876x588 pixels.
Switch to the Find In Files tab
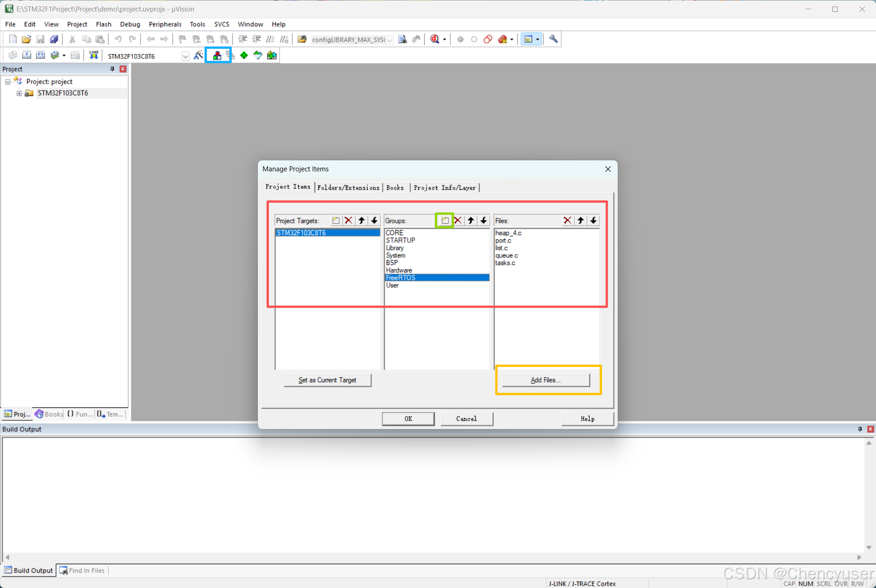click(83, 570)
